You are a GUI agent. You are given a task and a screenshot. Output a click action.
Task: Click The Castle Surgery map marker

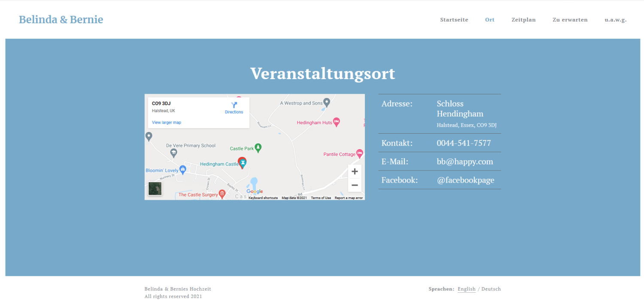(222, 194)
